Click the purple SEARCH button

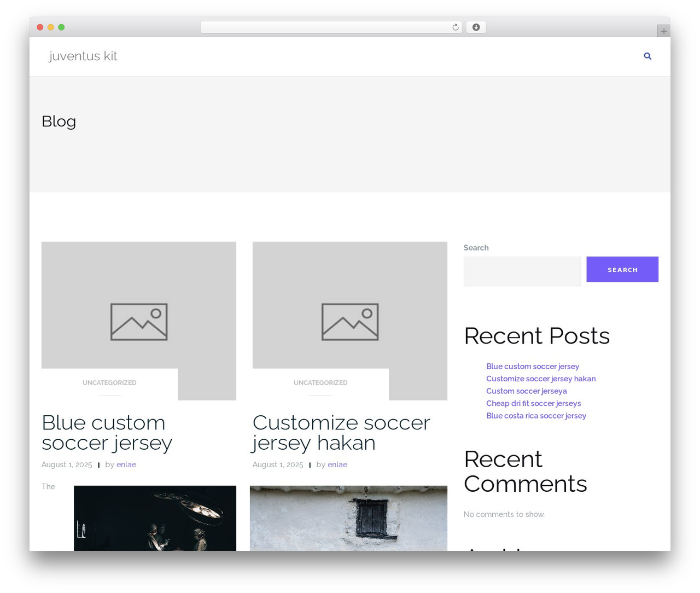(x=622, y=270)
